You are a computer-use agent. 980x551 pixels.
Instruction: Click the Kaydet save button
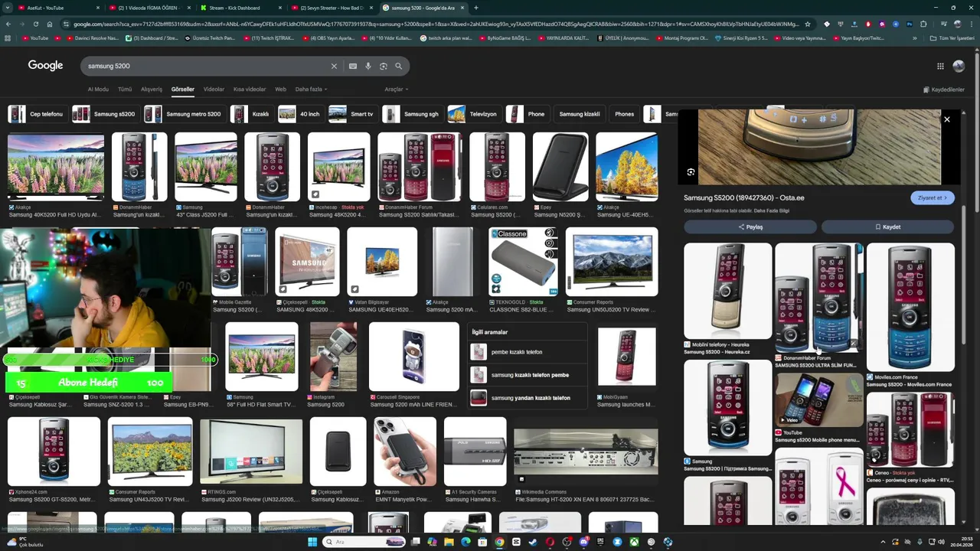point(888,227)
